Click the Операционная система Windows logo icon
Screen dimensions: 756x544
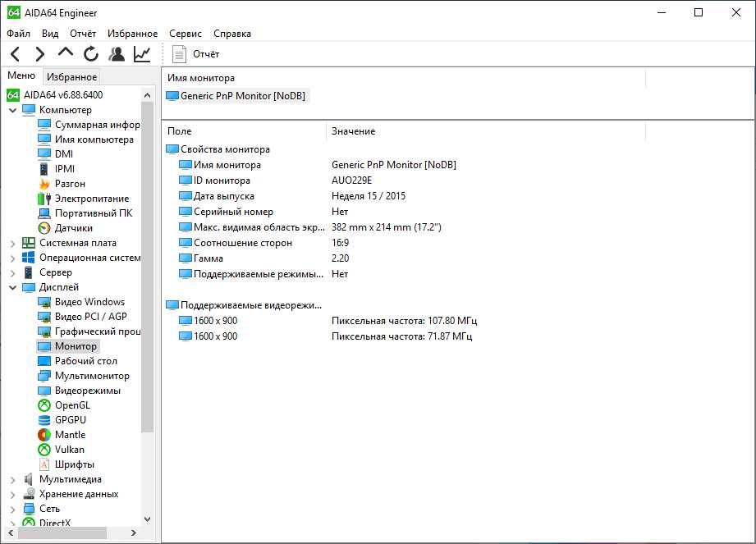click(29, 258)
